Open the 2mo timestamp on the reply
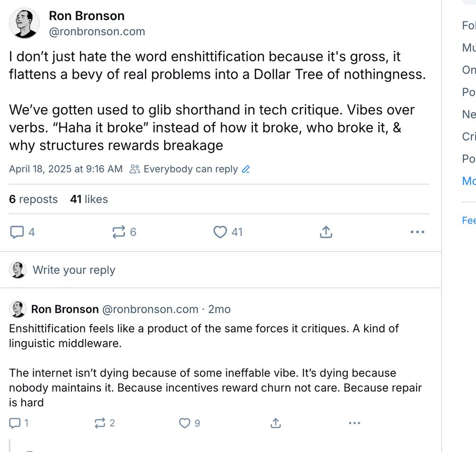The image size is (476, 452). [219, 309]
